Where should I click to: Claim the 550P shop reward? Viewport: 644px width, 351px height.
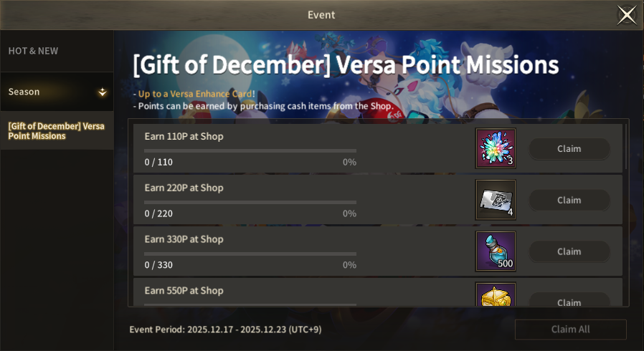coord(569,300)
